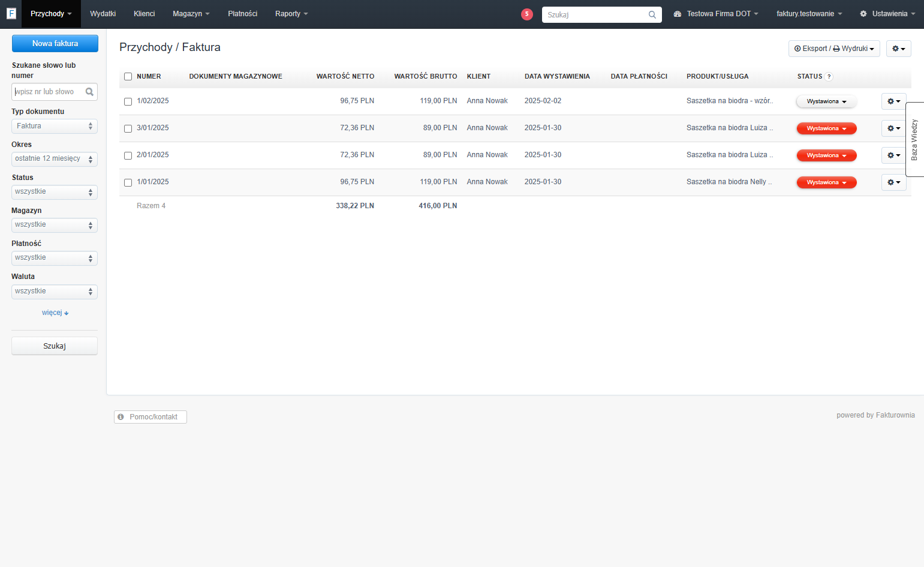Open the Okres period dropdown
Viewport: 924px width, 567px height.
pyautogui.click(x=55, y=159)
